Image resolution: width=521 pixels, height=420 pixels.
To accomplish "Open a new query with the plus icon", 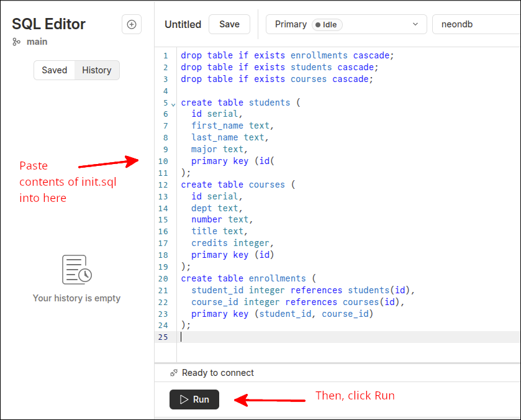I will 131,24.
